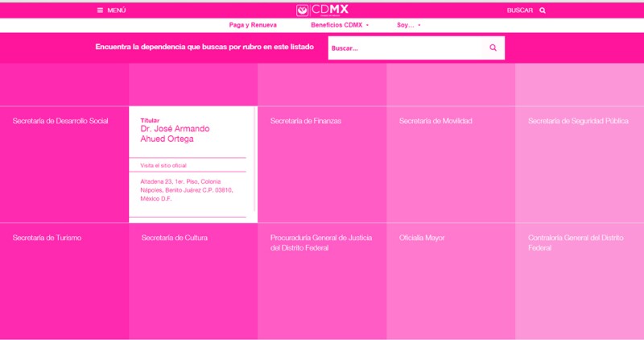The image size is (644, 340).
Task: Open Contraloría General del Distrito Federal tile
Action: [x=580, y=281]
